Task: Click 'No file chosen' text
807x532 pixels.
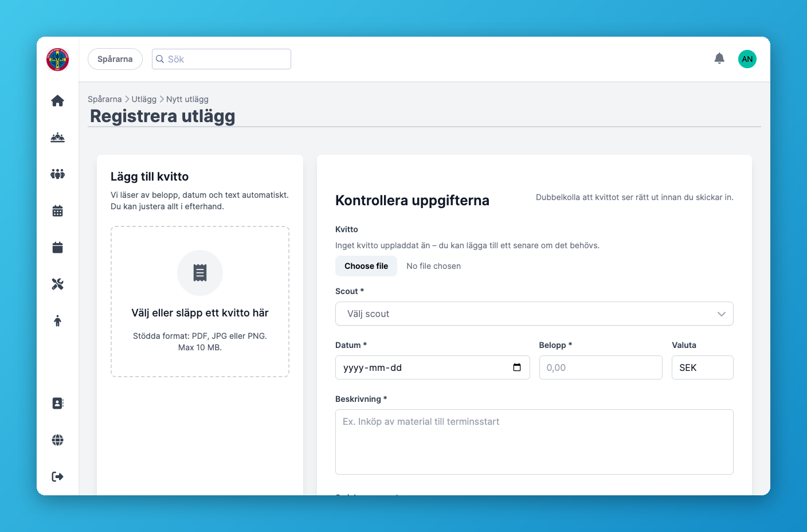Action: coord(434,266)
